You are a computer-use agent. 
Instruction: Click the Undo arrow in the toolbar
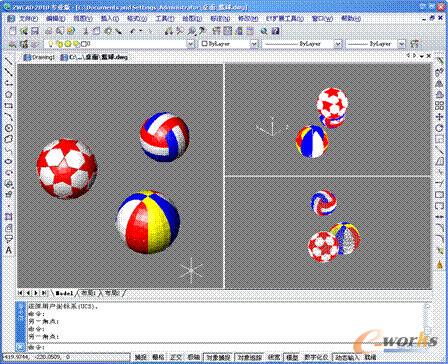pyautogui.click(x=133, y=31)
